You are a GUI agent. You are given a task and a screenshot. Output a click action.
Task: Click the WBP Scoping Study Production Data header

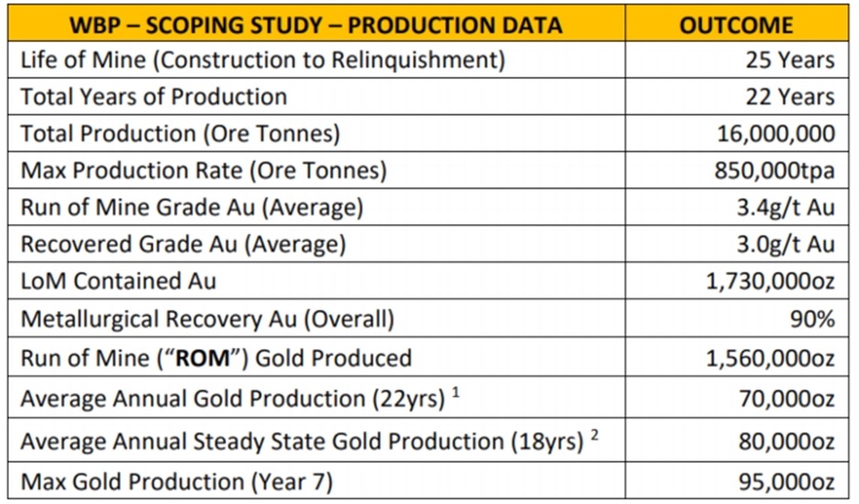[x=316, y=25]
